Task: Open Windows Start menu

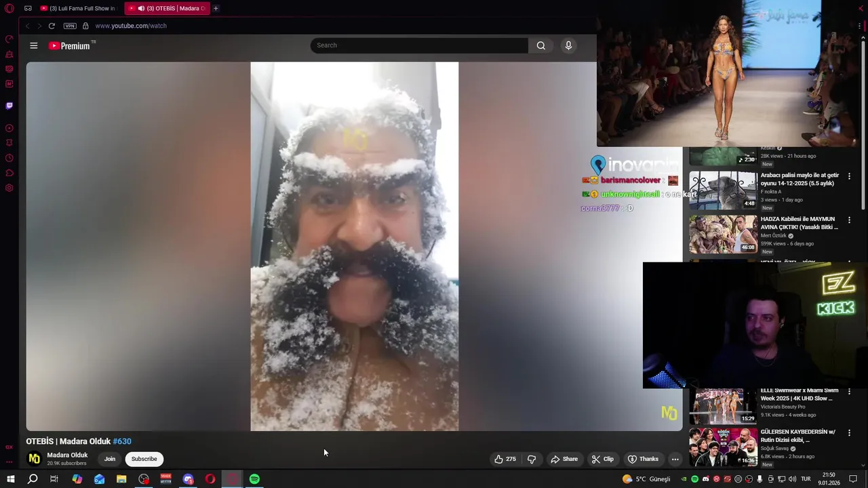Action: 10,479
